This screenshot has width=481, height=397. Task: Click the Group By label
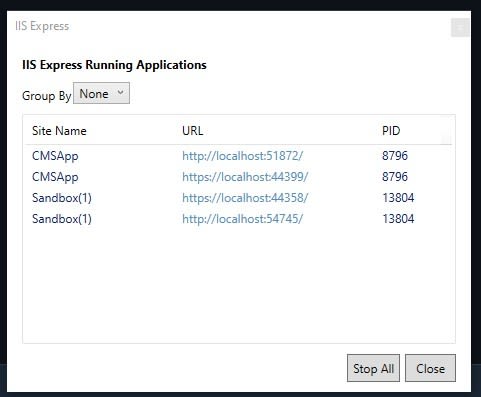pyautogui.click(x=47, y=96)
